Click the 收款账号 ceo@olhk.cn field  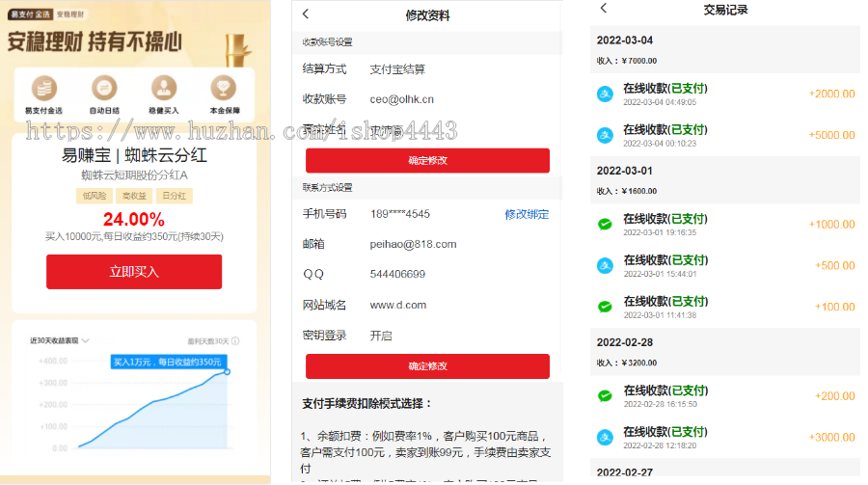[427, 99]
